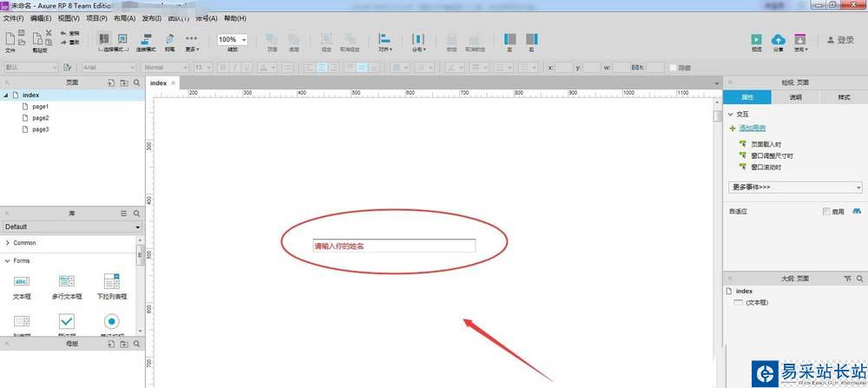This screenshot has height=388, width=868.
Task: Click search icon in library panel
Action: pos(137,213)
